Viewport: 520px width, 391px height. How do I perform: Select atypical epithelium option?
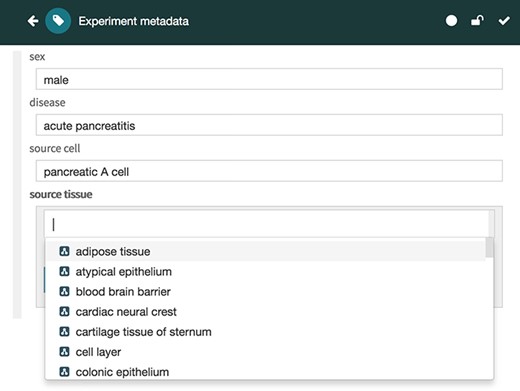[x=265, y=271]
